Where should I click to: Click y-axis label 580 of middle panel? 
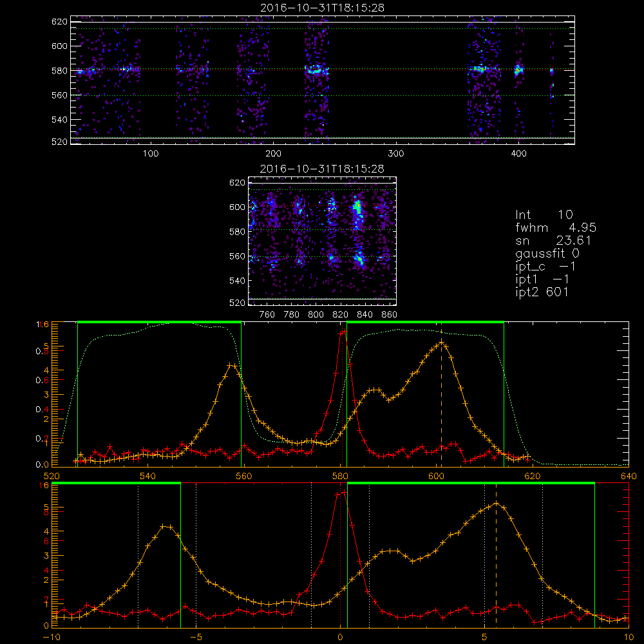[x=237, y=232]
